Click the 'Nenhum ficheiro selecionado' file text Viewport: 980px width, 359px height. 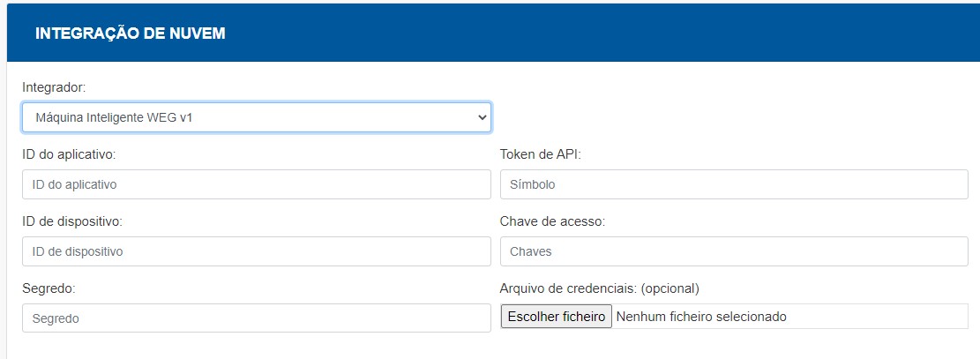point(700,316)
